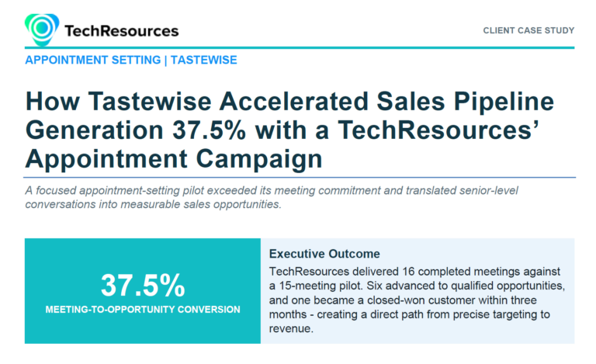Click the blue TASTEWISE category text
Image resolution: width=596 pixels, height=364 pixels.
click(x=204, y=60)
